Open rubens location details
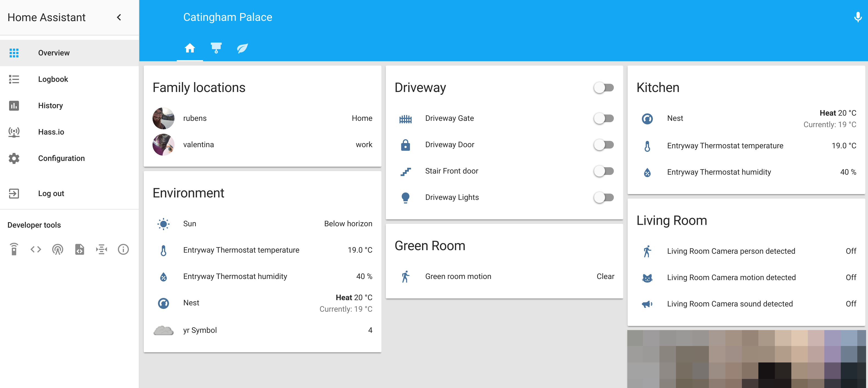The height and width of the screenshot is (388, 868). pos(262,118)
